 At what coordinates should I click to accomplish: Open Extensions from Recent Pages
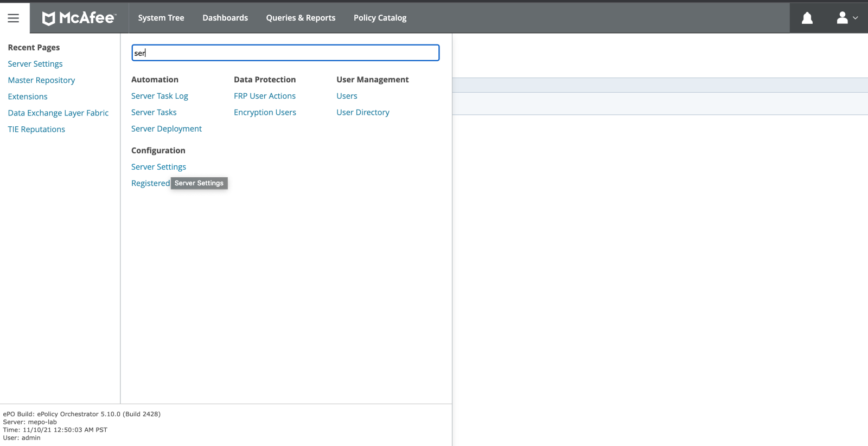coord(28,96)
